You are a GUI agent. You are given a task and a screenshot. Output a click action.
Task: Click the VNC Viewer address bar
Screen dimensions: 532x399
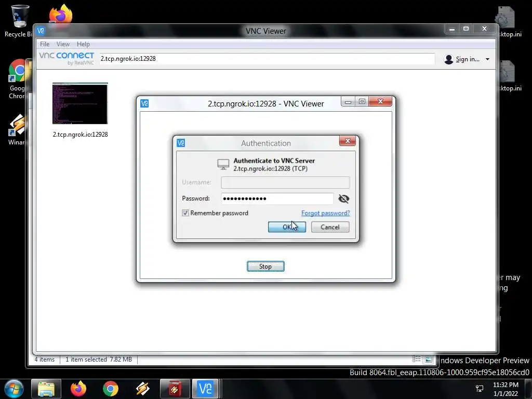coord(267,59)
